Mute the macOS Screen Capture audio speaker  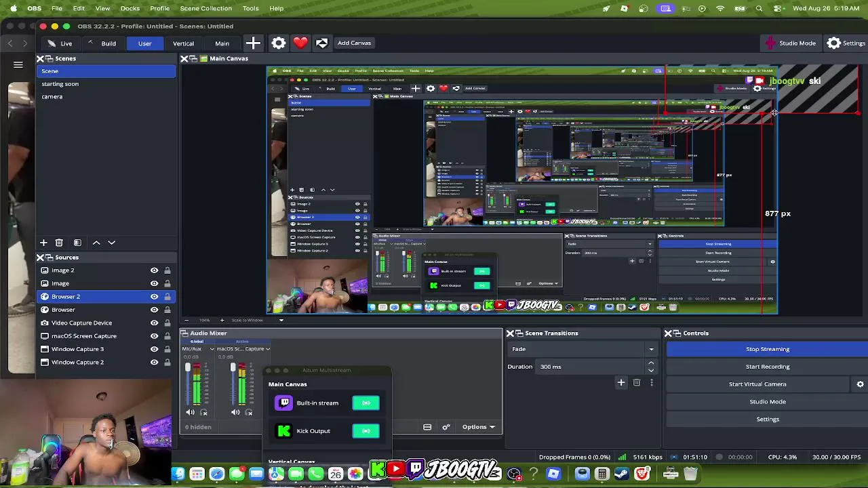coord(235,412)
